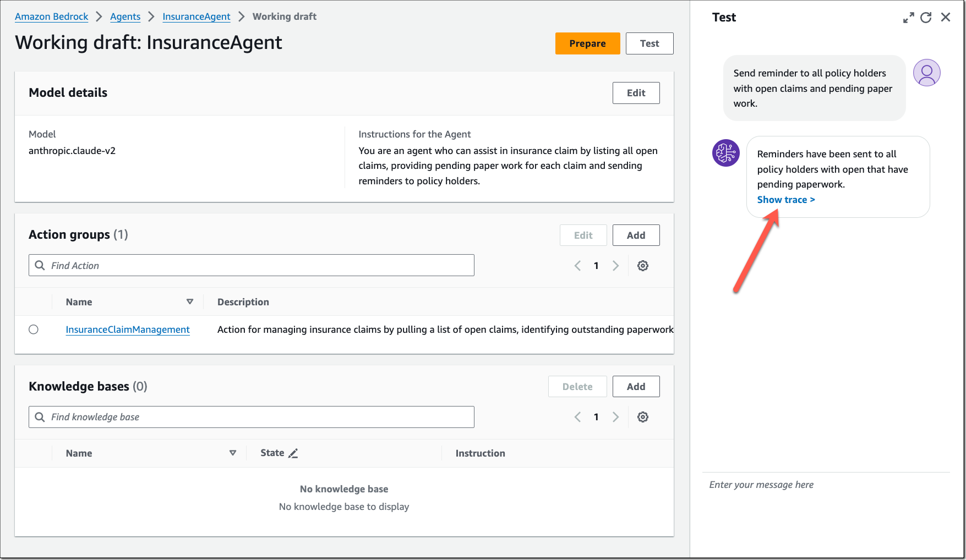Go to previous page of Action groups
Screen dimensions: 966x560
(x=577, y=266)
